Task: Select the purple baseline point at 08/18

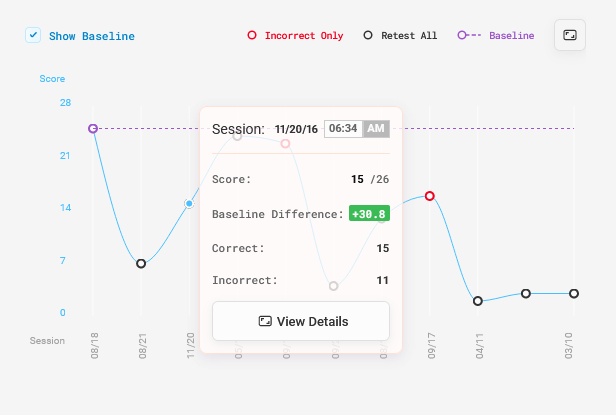Action: (93, 129)
